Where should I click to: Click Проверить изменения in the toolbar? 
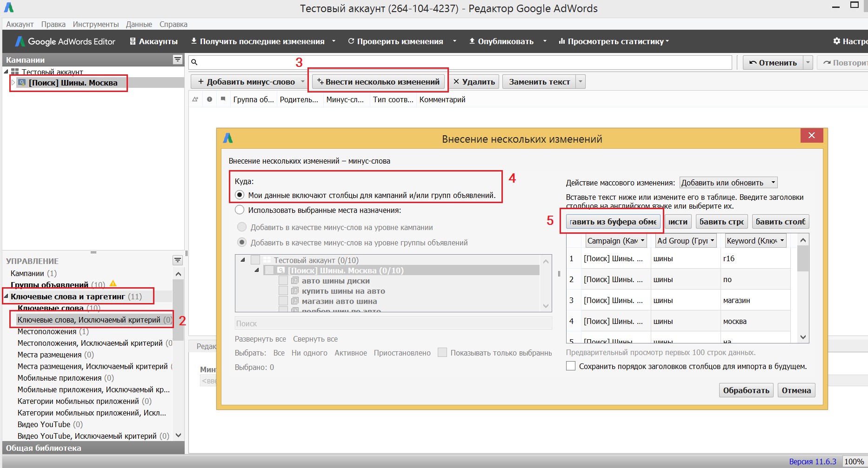[x=395, y=41]
